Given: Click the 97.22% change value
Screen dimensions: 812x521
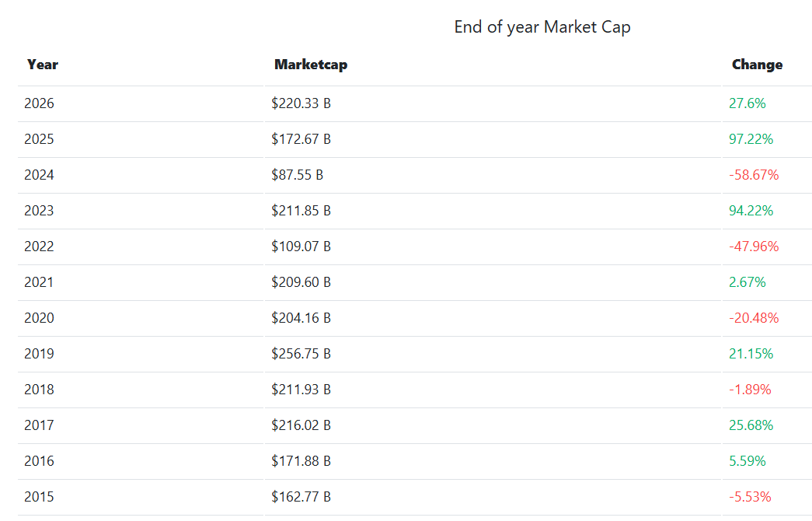Looking at the screenshot, I should (751, 139).
